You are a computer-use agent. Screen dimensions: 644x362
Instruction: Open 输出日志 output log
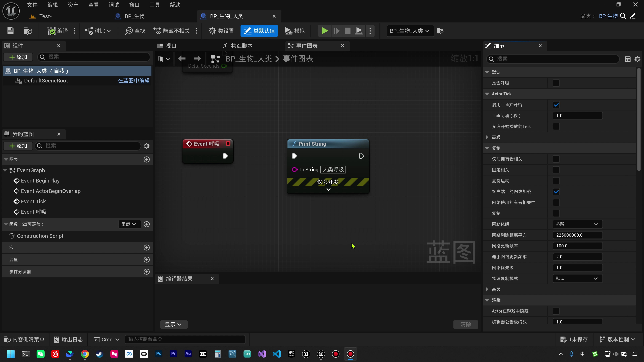click(68, 339)
